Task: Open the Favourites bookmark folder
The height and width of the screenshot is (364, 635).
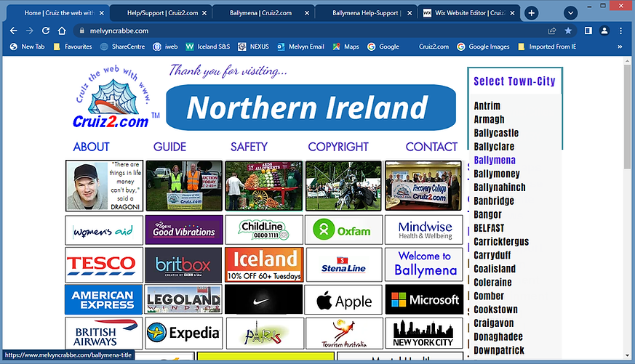Action: (73, 46)
